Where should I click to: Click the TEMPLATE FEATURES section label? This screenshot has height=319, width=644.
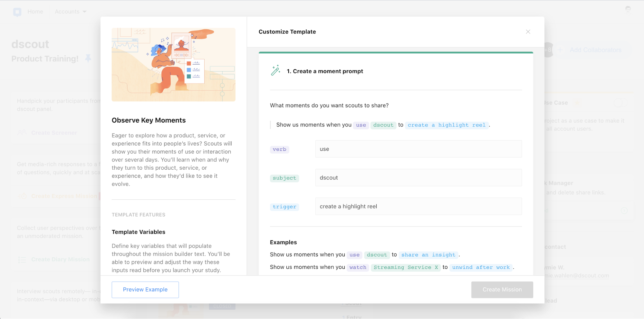tap(139, 215)
